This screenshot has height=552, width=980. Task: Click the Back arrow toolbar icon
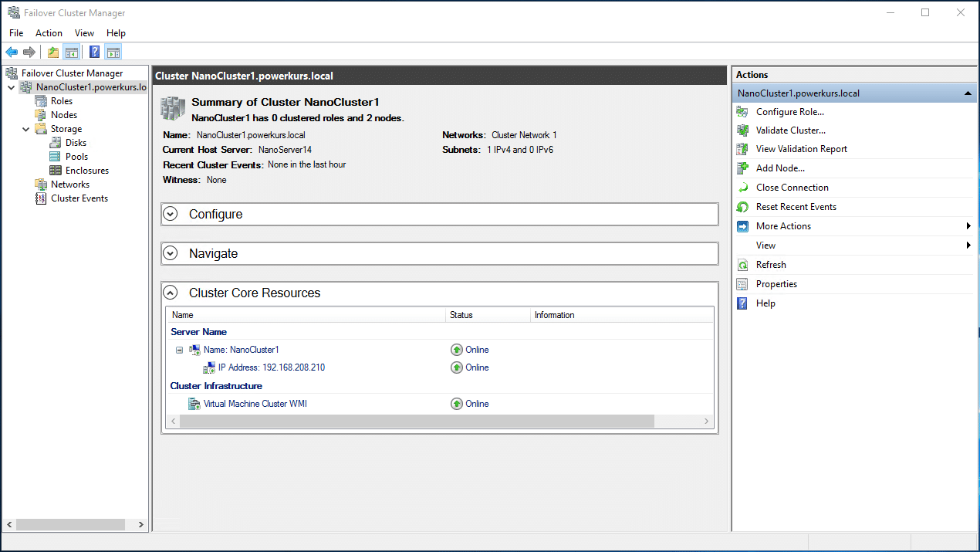[12, 52]
